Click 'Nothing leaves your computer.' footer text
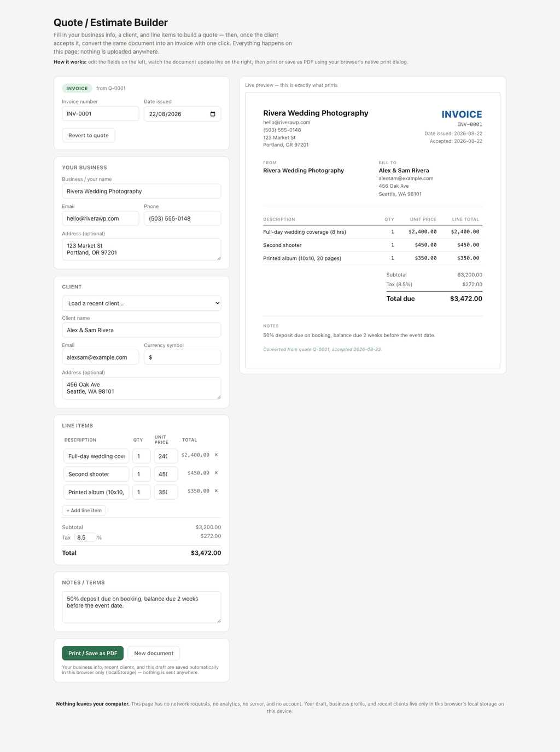The width and height of the screenshot is (560, 752). [93, 704]
